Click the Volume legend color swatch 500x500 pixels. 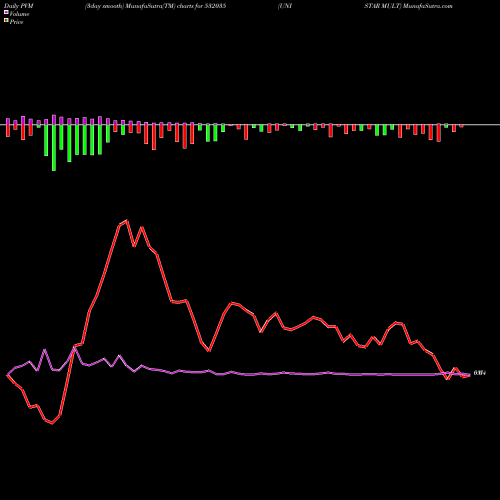click(x=6, y=13)
